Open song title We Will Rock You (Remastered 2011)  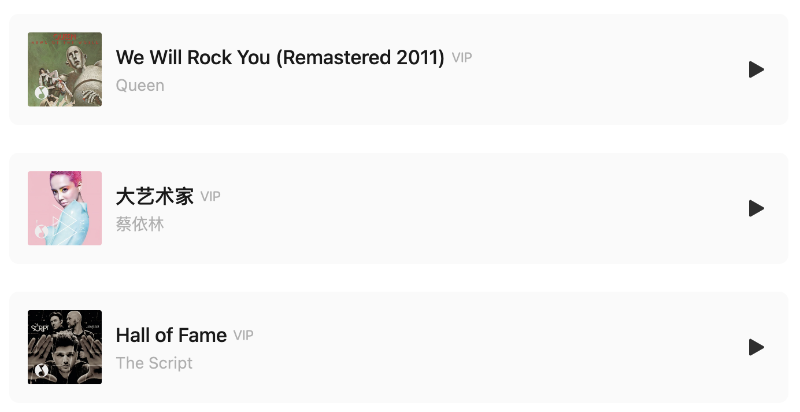pos(280,58)
